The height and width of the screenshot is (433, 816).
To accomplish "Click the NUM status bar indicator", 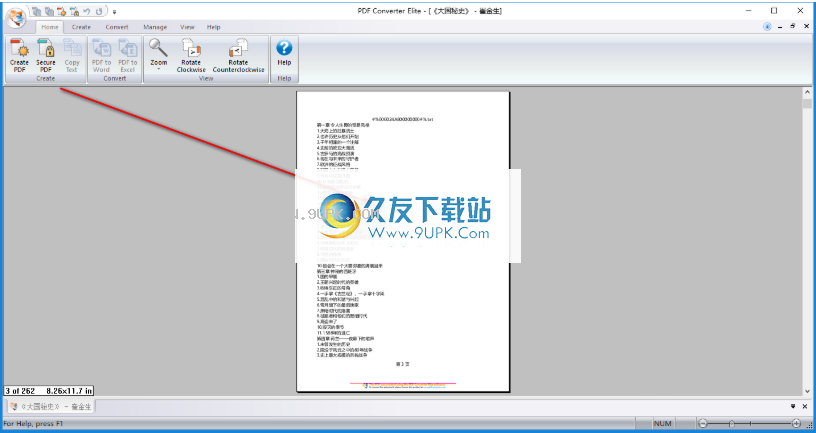I will (x=662, y=424).
